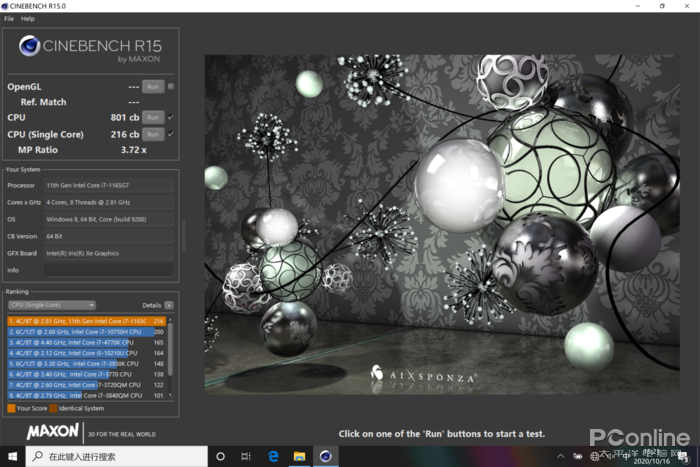Run the OpenGL benchmark test

[152, 87]
